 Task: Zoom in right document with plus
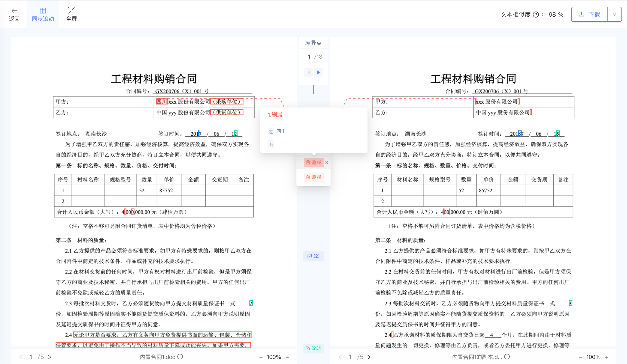click(x=607, y=357)
